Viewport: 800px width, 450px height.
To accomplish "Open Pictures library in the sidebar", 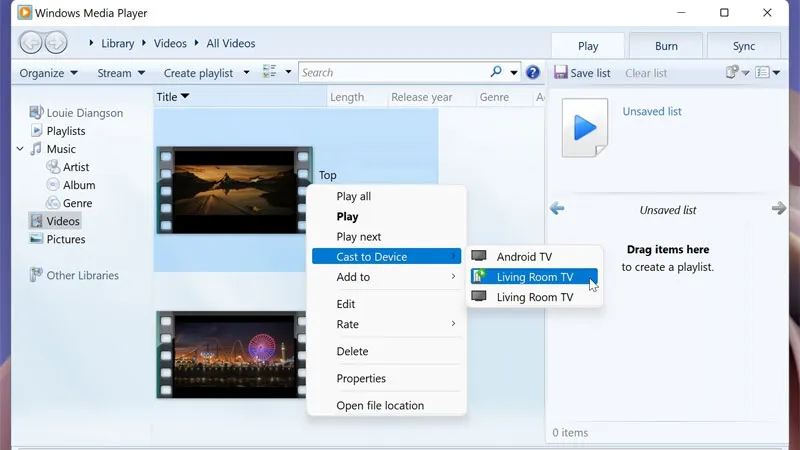I will pos(65,239).
